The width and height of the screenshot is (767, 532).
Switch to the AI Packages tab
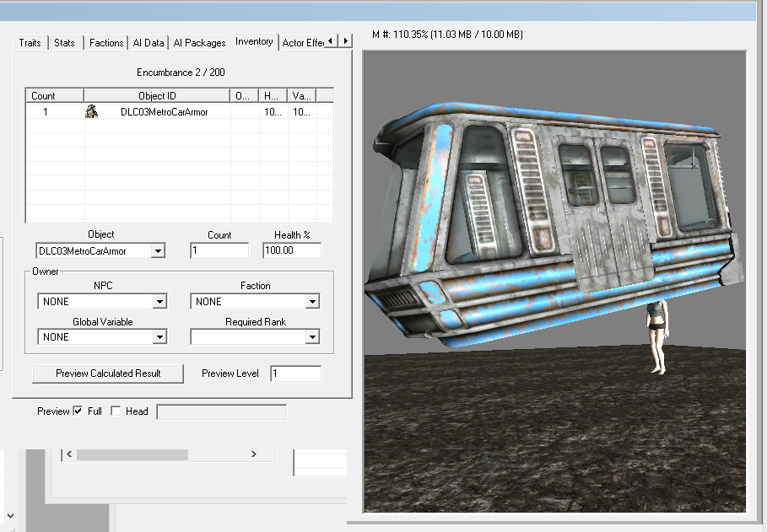click(x=198, y=42)
